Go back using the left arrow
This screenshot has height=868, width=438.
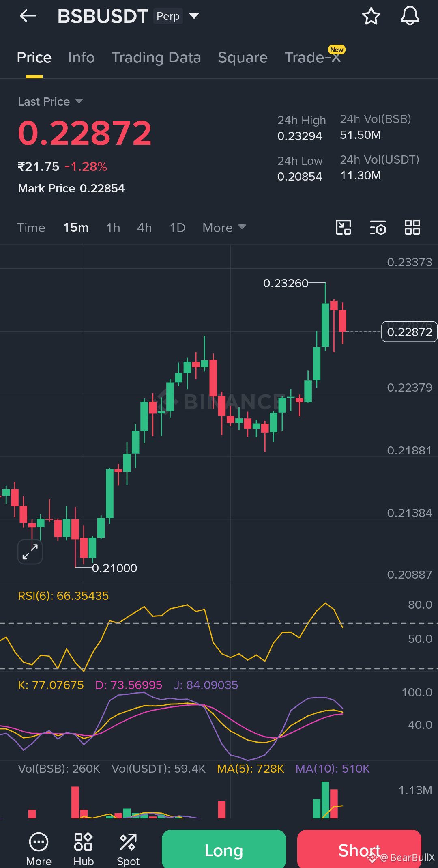coord(28,16)
